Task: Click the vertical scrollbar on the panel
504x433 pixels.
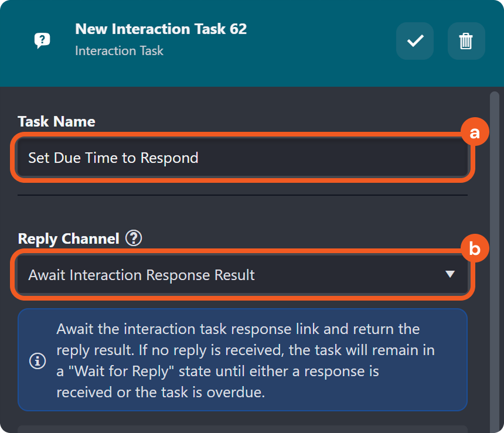Action: click(x=495, y=258)
